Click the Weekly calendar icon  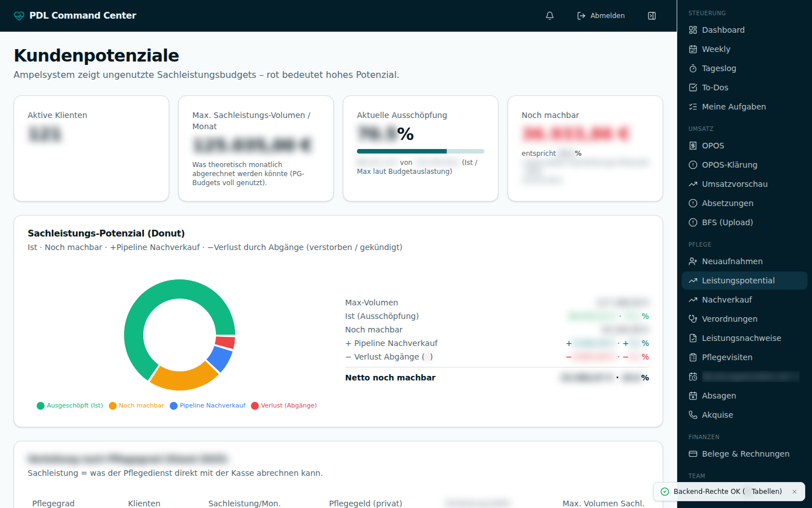pos(693,49)
